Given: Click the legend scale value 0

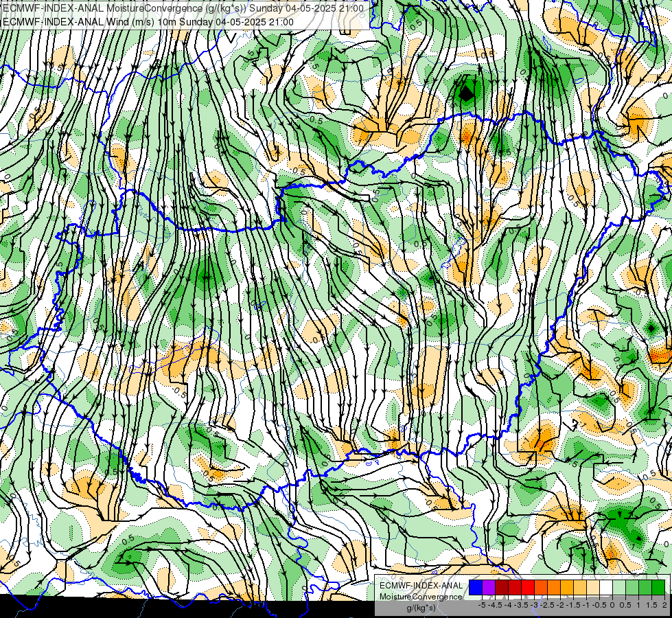Looking at the screenshot, I should coord(612,605).
